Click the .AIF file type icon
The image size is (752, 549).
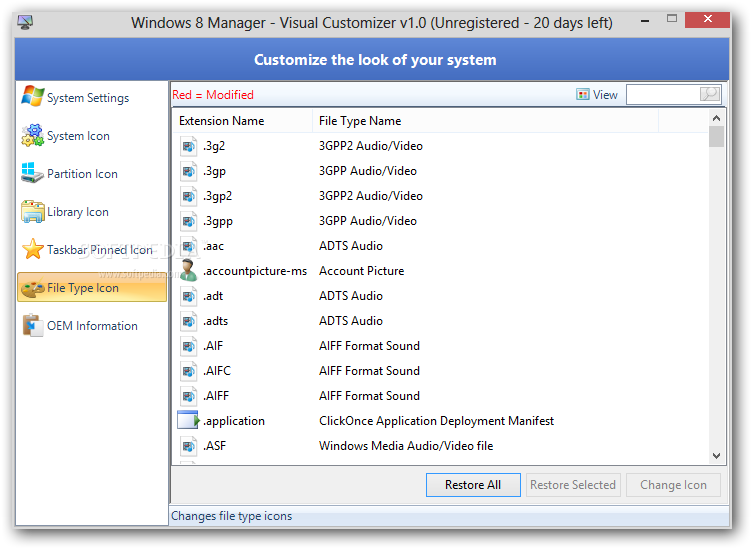pos(188,346)
